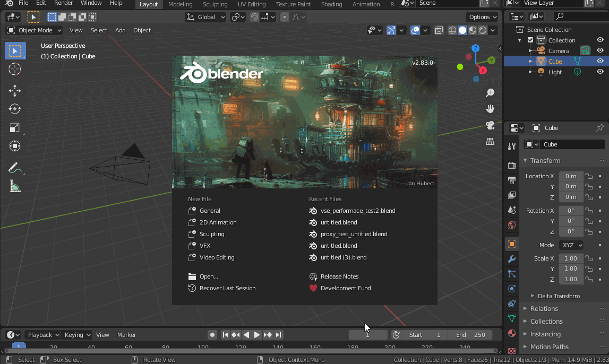Open the rotation Mode XYZ dropdown

571,245
